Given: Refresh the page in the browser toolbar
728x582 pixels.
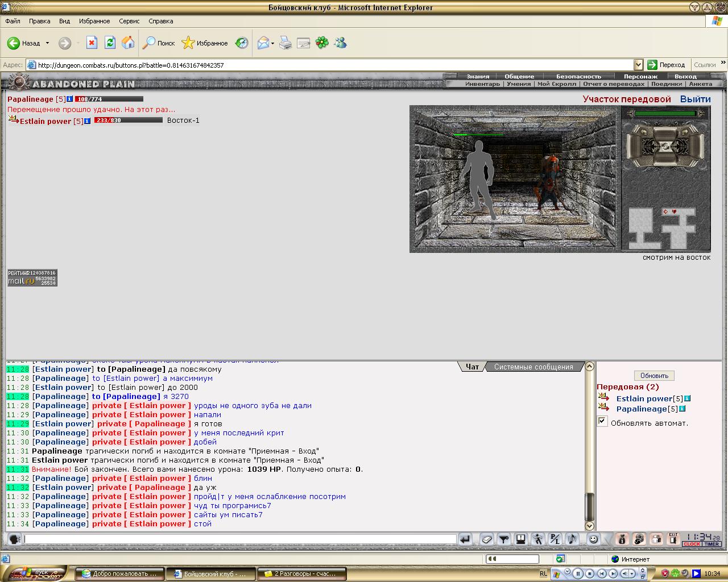Looking at the screenshot, I should tap(110, 43).
